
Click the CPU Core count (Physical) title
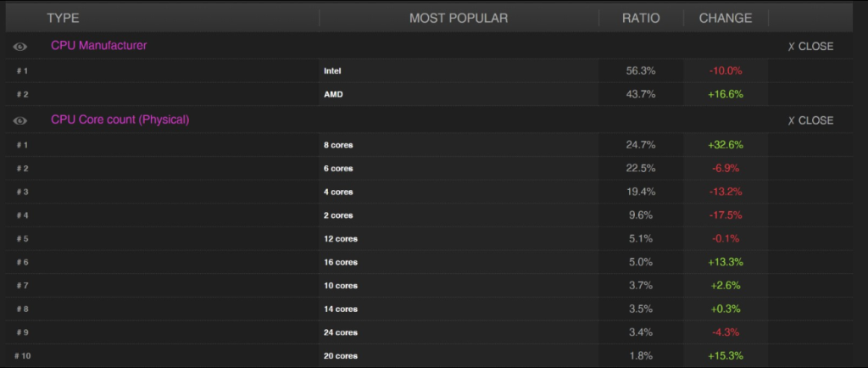120,120
